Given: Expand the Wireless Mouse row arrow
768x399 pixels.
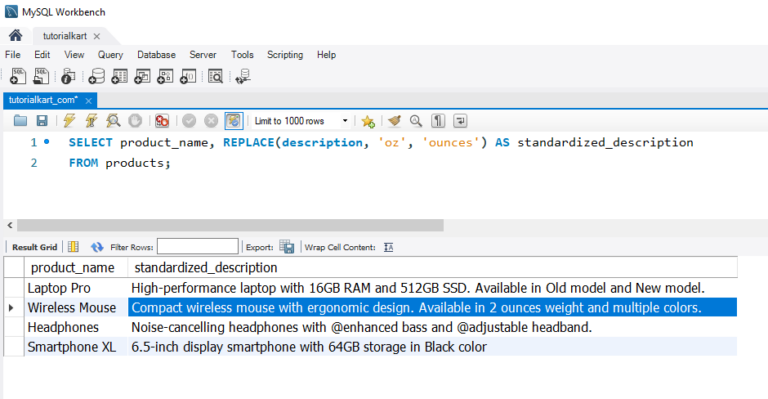Looking at the screenshot, I should click(11, 308).
